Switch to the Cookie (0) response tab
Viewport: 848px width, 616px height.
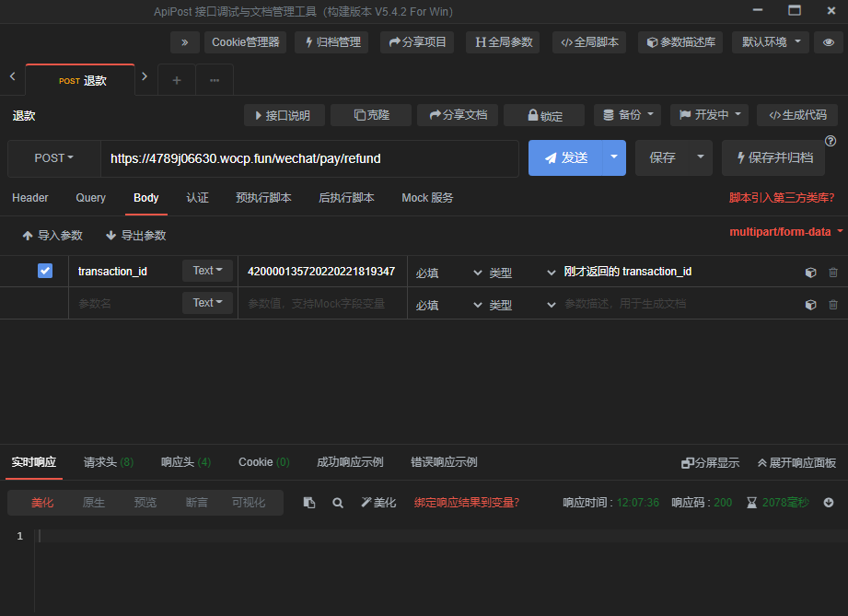point(264,462)
